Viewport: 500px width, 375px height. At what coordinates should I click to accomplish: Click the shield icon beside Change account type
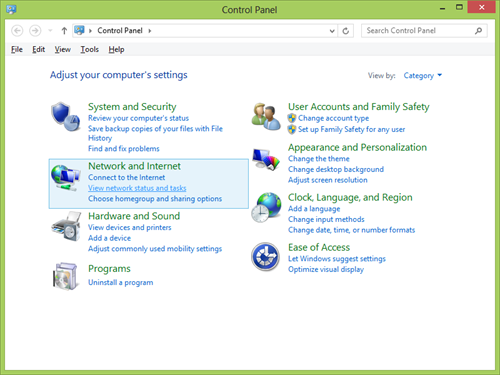292,118
